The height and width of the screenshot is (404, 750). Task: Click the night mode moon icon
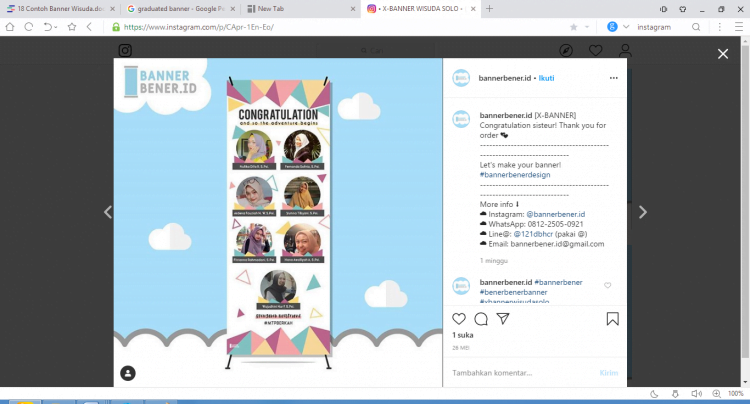coord(654,394)
